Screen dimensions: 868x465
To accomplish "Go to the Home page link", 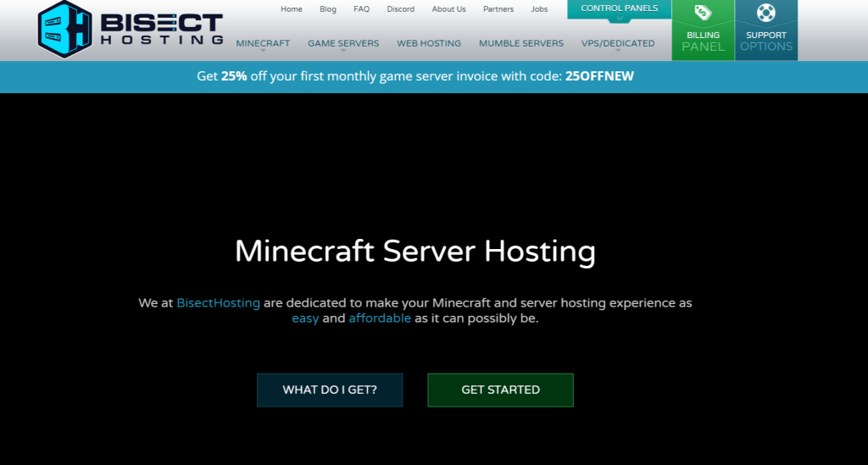I will click(292, 8).
